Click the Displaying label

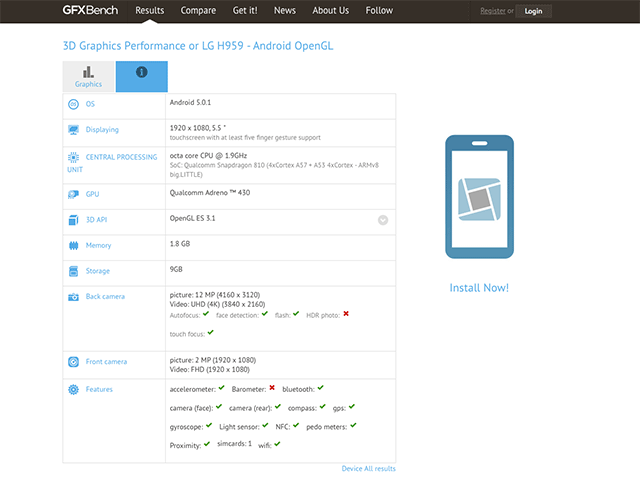coord(102,130)
